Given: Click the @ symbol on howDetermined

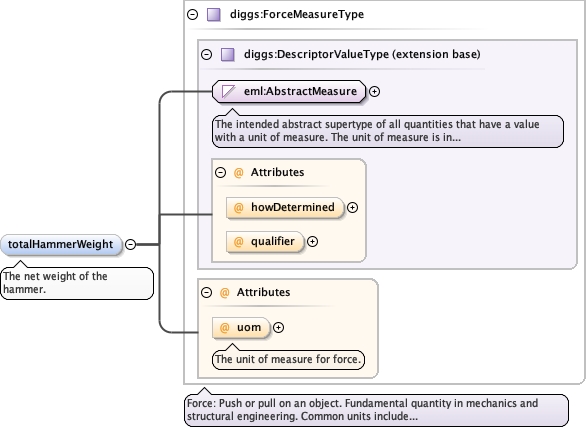Looking at the screenshot, I should pyautogui.click(x=238, y=207).
